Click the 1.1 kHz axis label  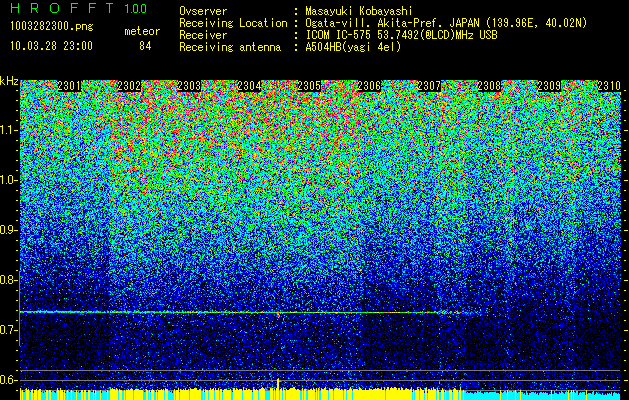8,130
